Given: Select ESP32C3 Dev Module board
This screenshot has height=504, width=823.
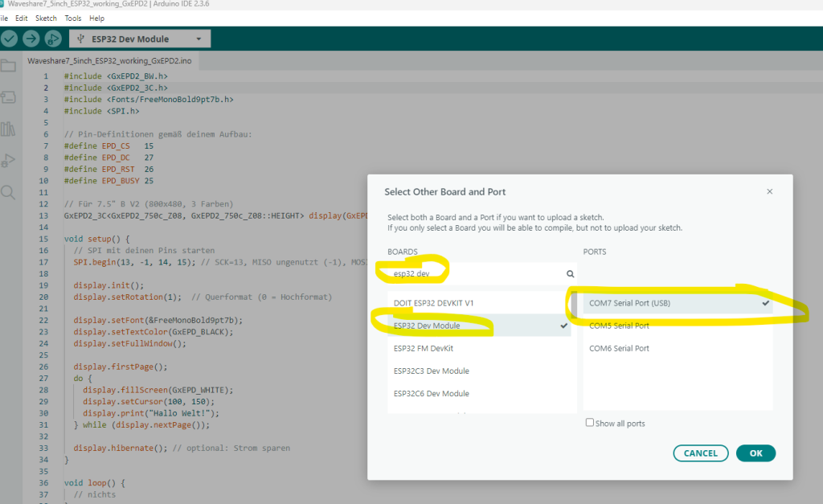Looking at the screenshot, I should click(479, 371).
